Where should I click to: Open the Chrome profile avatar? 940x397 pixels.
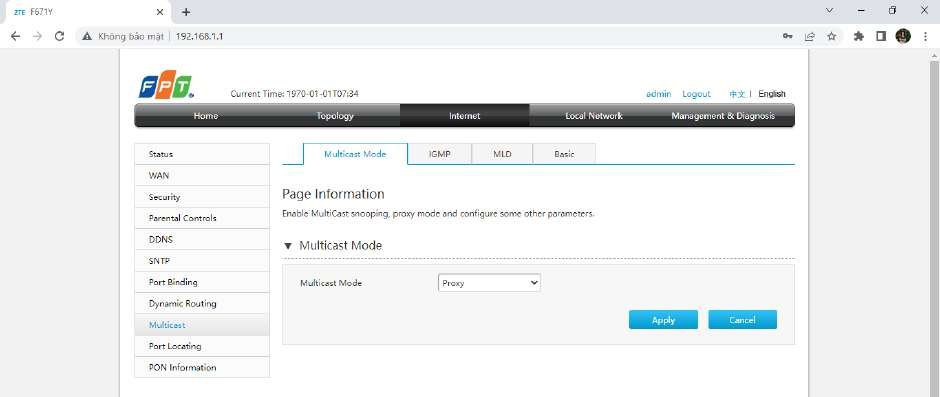tap(903, 36)
